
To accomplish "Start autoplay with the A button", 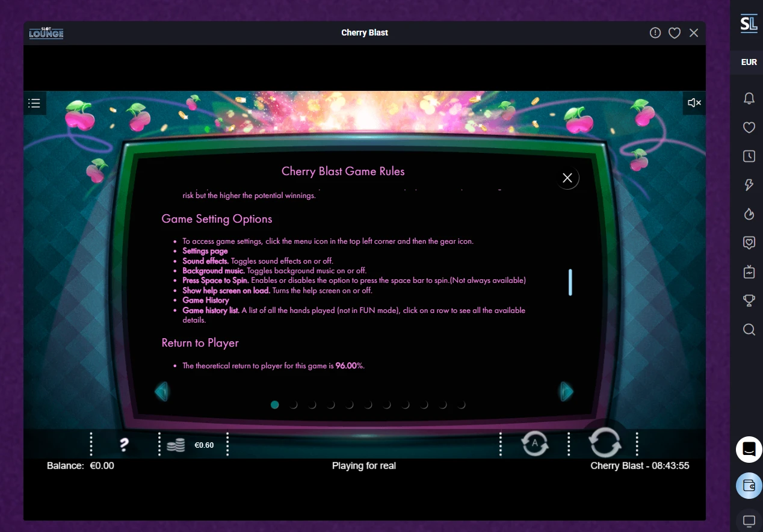I will coord(534,444).
